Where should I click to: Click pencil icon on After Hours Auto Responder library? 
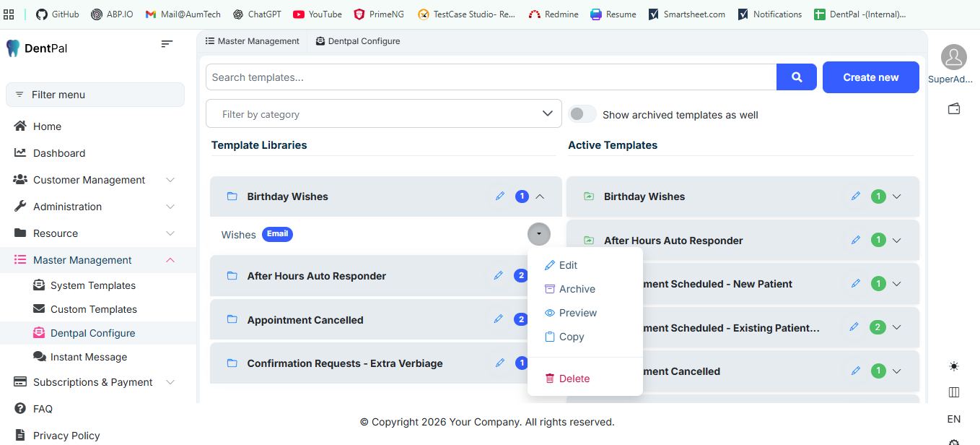[498, 276]
